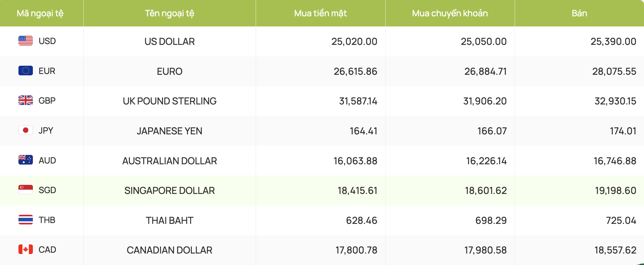Screen dimensions: 644x265
Task: Select the Mã ngoại tệ column header
Action: (x=40, y=13)
